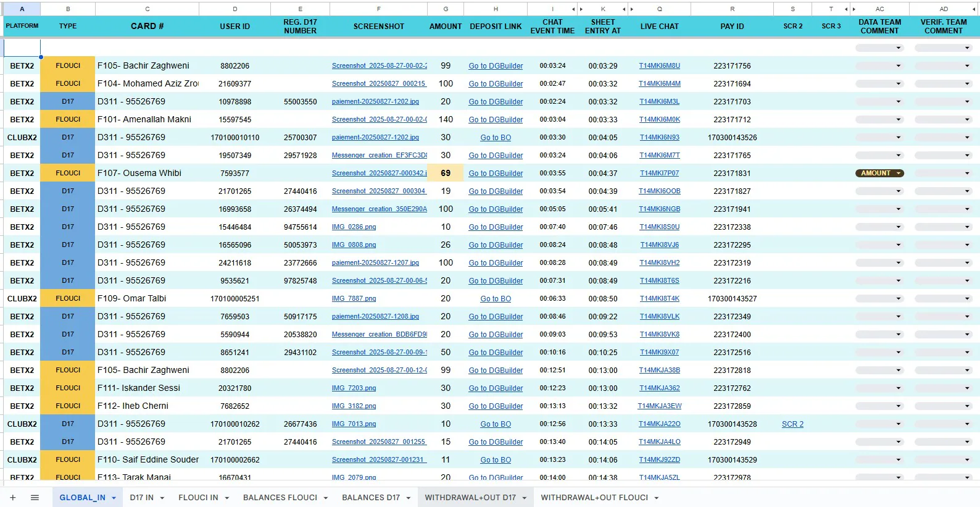This screenshot has height=507, width=980.
Task: Switch to the WITHDRAWAL+OUT D17 sheet tab
Action: [x=470, y=498]
